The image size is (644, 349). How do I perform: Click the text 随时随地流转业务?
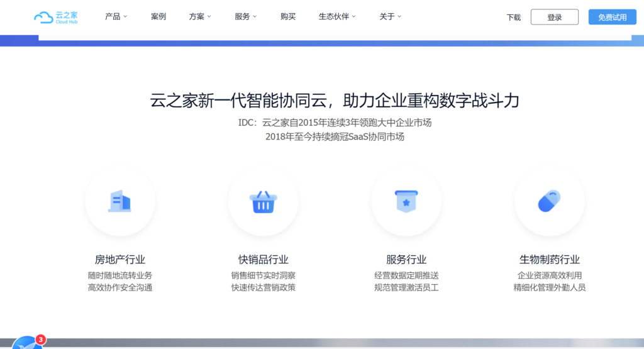[x=120, y=275]
